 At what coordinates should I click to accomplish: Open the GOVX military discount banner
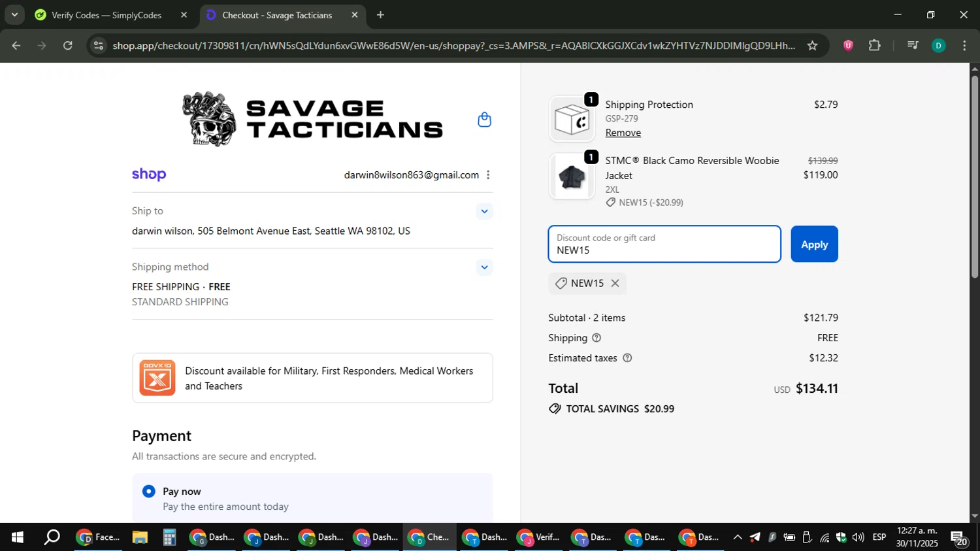(312, 378)
